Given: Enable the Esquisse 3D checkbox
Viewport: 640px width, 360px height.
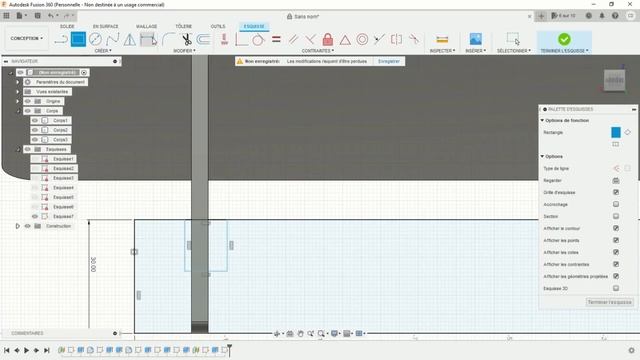Looking at the screenshot, I should coord(616,288).
